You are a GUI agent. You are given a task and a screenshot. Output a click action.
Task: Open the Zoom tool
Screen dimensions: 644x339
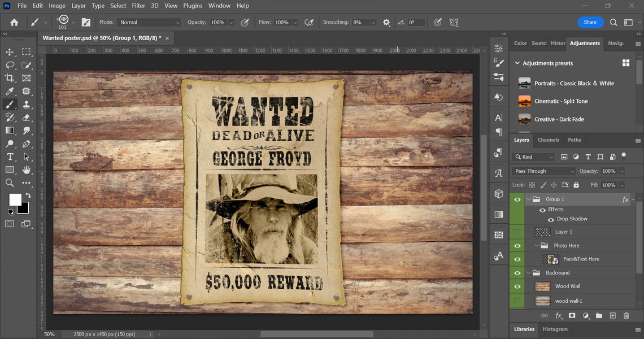click(x=9, y=182)
